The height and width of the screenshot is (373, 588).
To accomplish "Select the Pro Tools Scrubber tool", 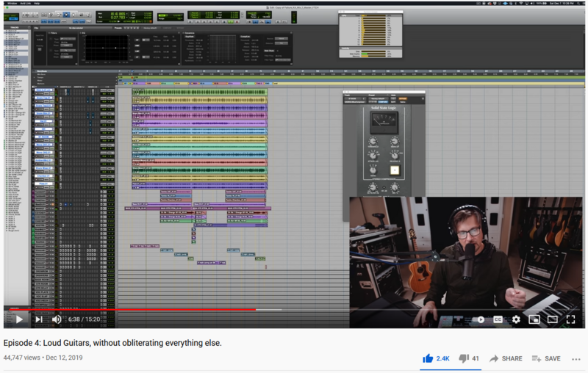I will 81,15.
